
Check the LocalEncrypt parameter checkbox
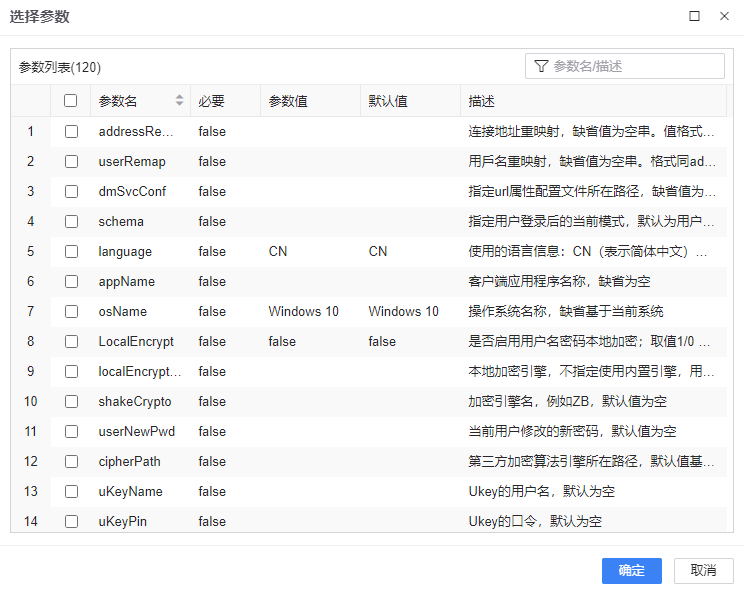(71, 341)
